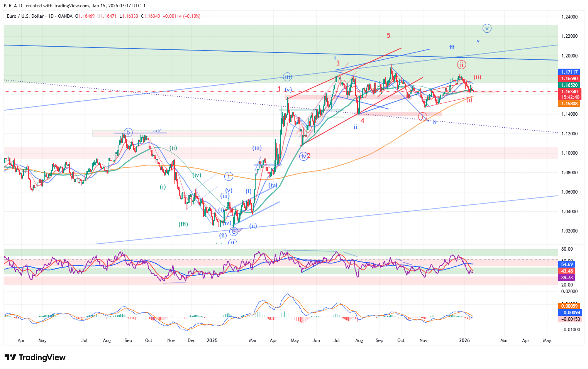This screenshot has width=588, height=369.
Task: Select the 2026 year on time axis
Action: click(464, 340)
